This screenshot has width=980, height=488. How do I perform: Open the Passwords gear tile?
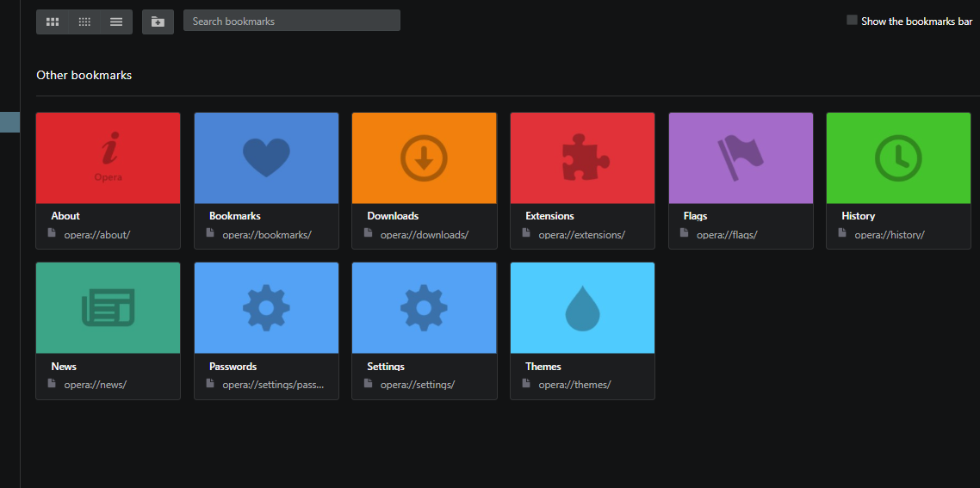tap(266, 308)
